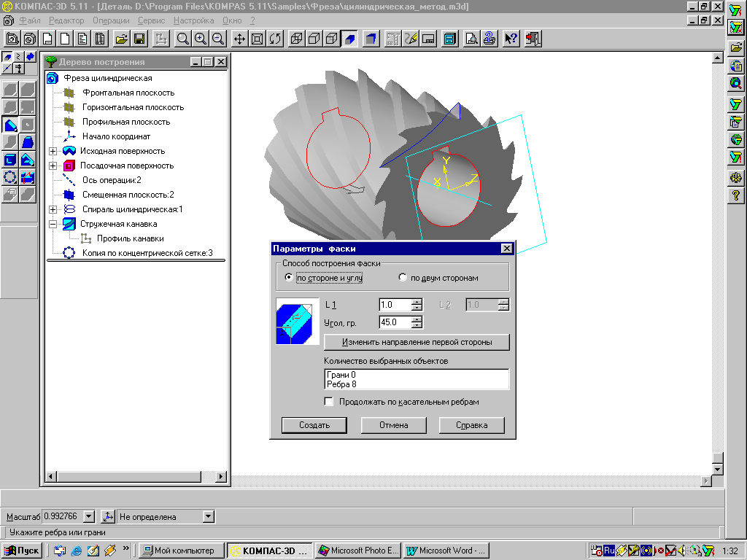
Task: Activate the Rotate view tool
Action: click(x=275, y=39)
